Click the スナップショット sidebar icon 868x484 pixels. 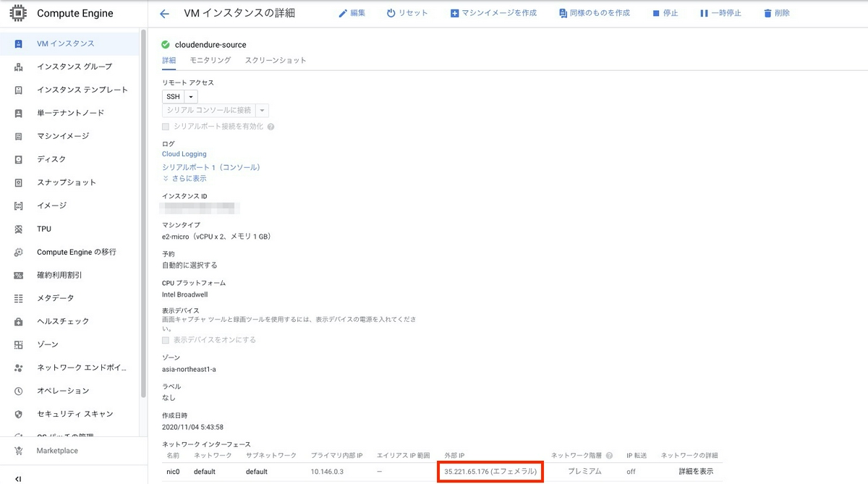(19, 182)
